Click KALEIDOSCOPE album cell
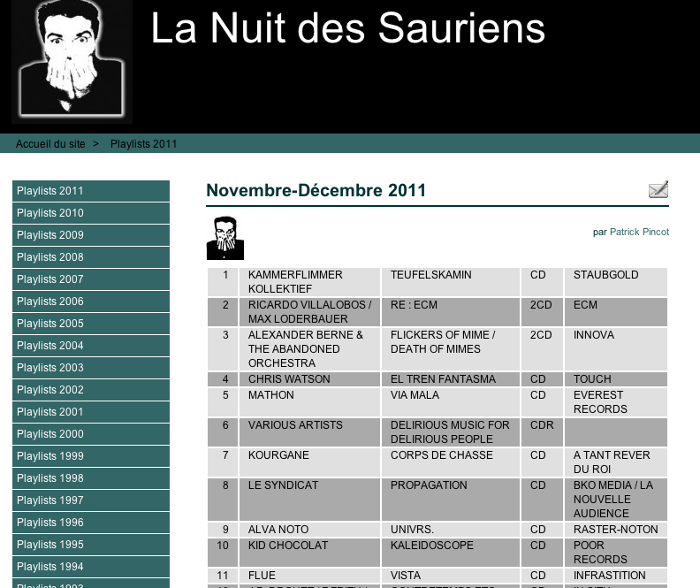The height and width of the screenshot is (588, 700). (451, 553)
